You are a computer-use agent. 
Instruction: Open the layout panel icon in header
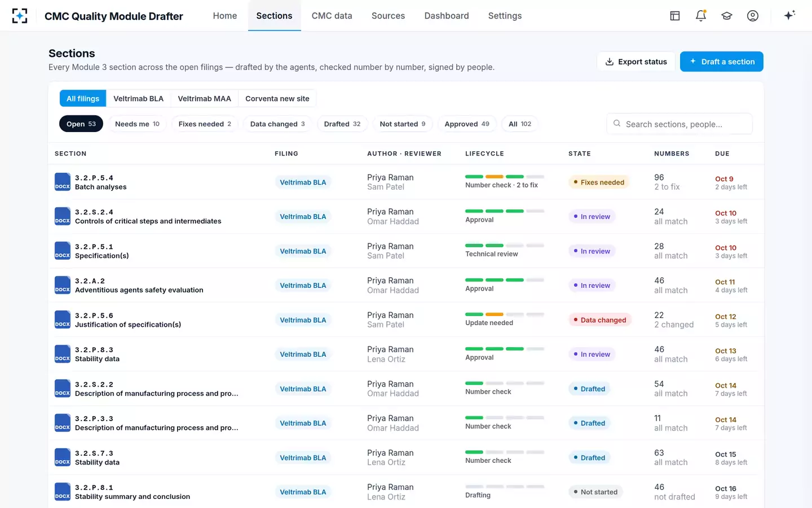point(675,16)
